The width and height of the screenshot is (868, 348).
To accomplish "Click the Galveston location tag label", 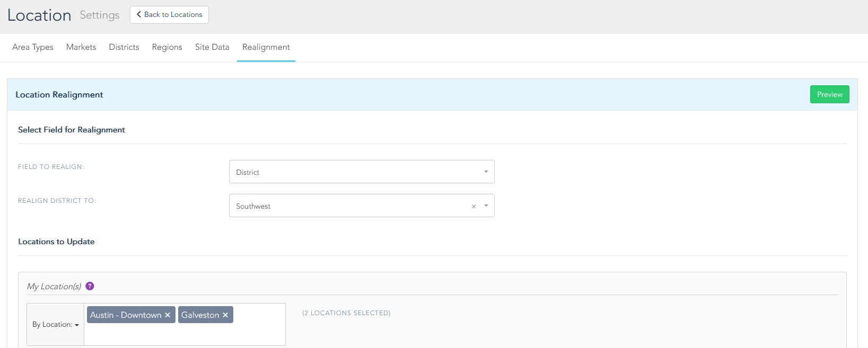I will [x=200, y=315].
